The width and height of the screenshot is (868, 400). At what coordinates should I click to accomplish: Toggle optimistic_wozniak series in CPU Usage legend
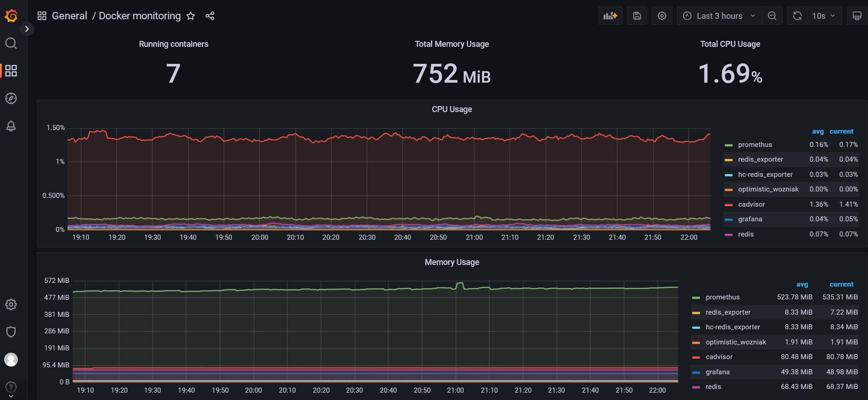point(768,189)
